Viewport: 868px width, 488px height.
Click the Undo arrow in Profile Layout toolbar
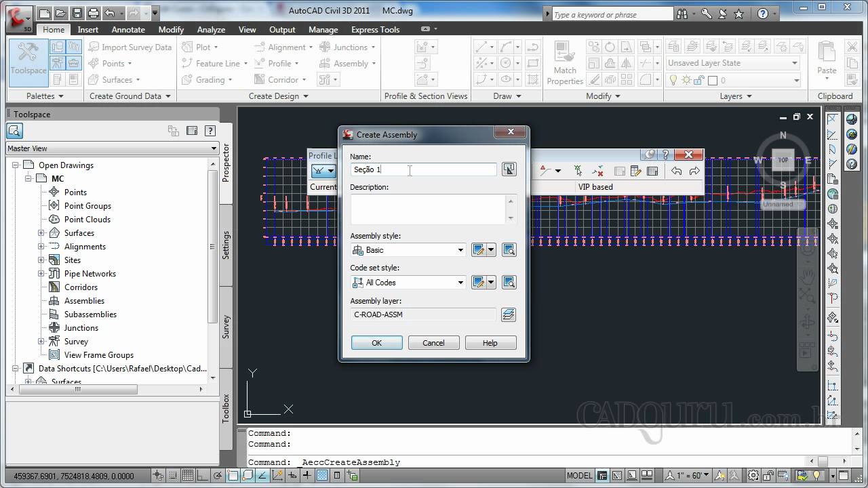click(x=676, y=171)
